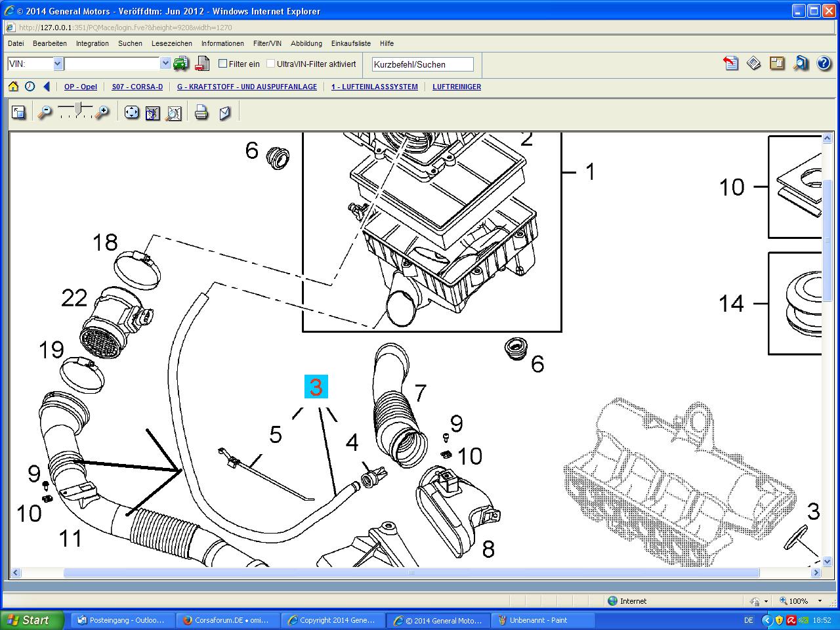Expand the VIN type dropdown
This screenshot has width=840, height=630.
[58, 64]
